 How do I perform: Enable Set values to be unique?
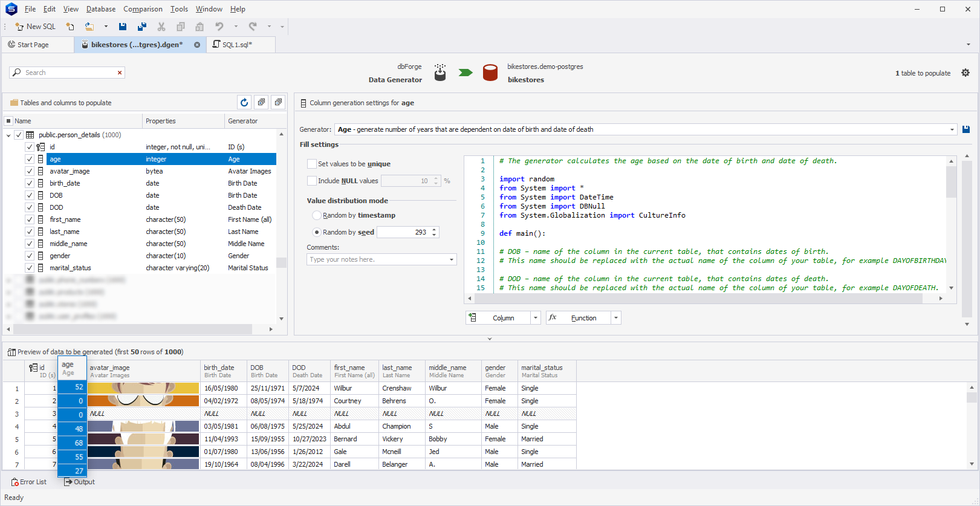click(x=312, y=164)
